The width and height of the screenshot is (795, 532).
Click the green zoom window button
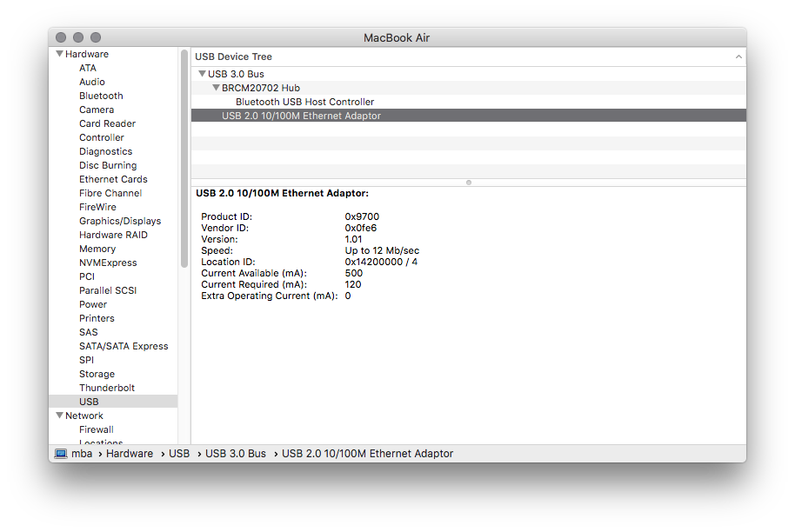click(96, 37)
